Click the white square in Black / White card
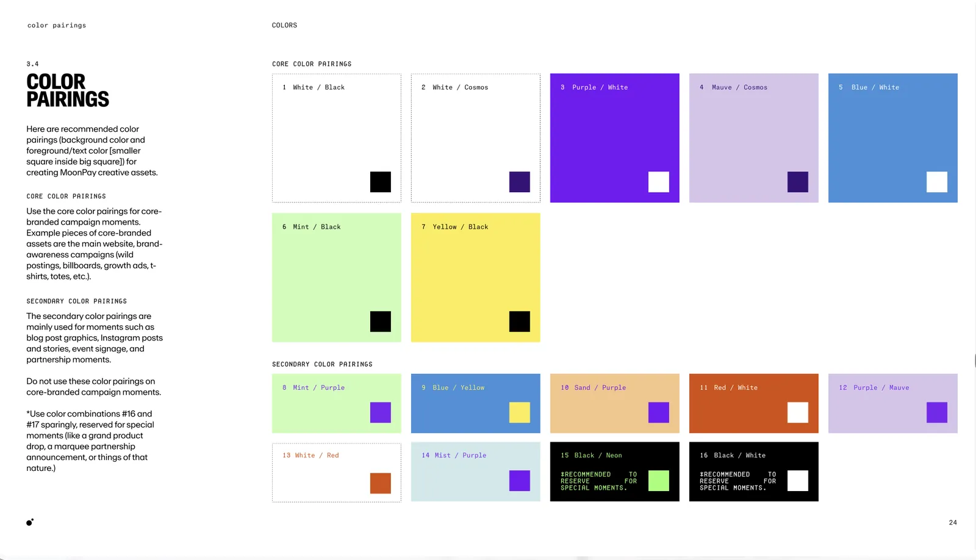This screenshot has width=976, height=560. tap(798, 481)
